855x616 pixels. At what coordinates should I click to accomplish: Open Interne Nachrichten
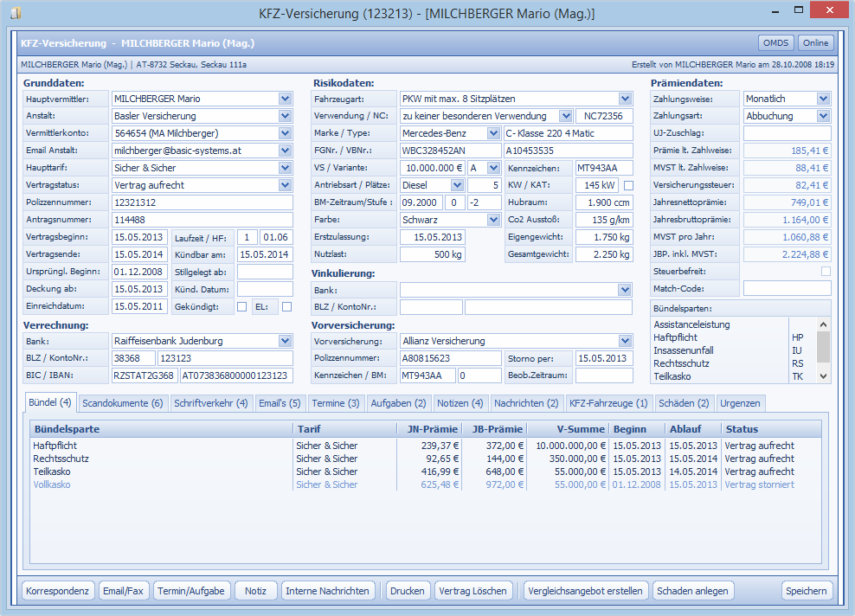(327, 591)
